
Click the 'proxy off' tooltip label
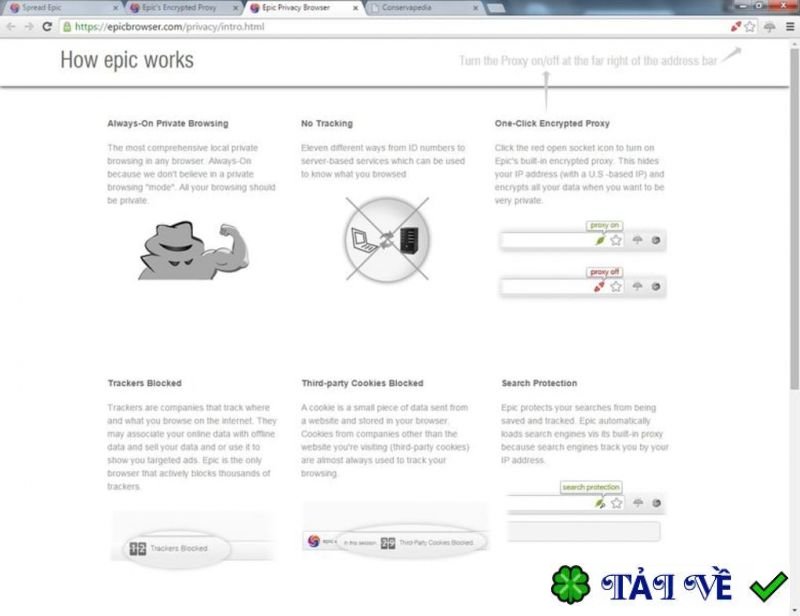(605, 272)
